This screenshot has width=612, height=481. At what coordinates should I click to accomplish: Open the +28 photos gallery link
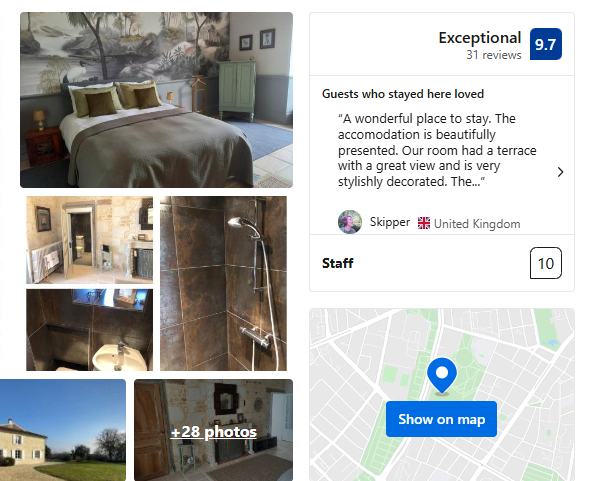point(213,431)
